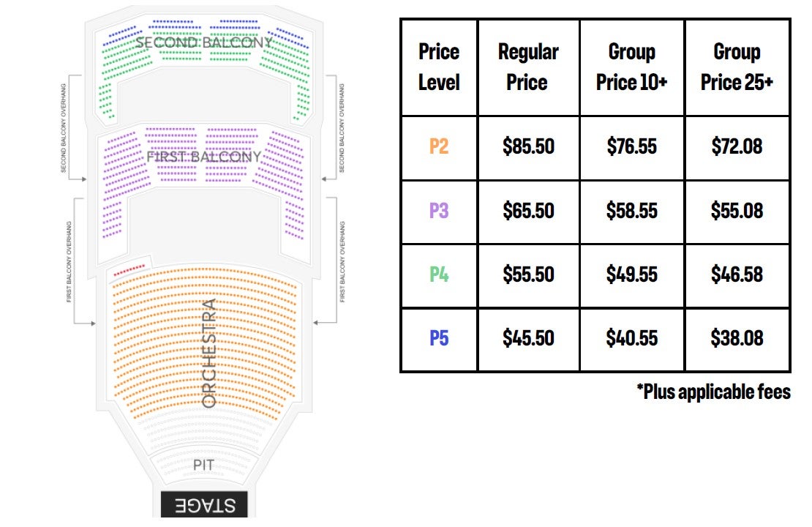This screenshot has height=527, width=812.
Task: Click the Price Level column header
Action: click(x=439, y=67)
